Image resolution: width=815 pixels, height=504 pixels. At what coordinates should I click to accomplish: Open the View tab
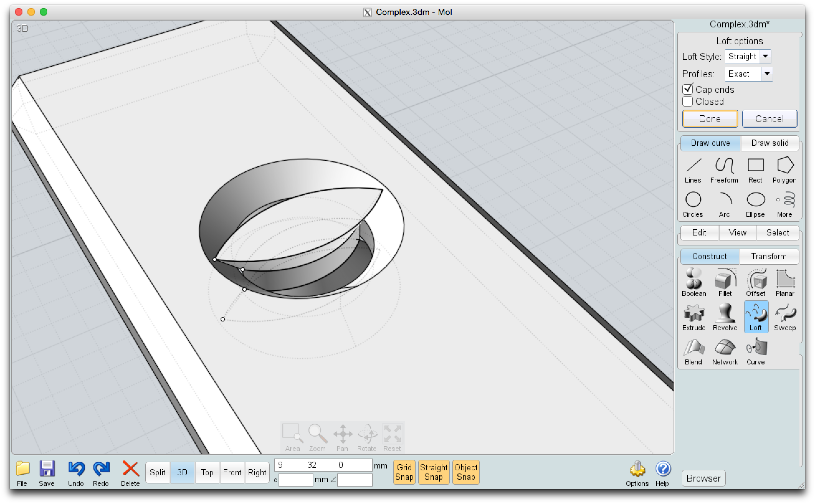pyautogui.click(x=737, y=233)
